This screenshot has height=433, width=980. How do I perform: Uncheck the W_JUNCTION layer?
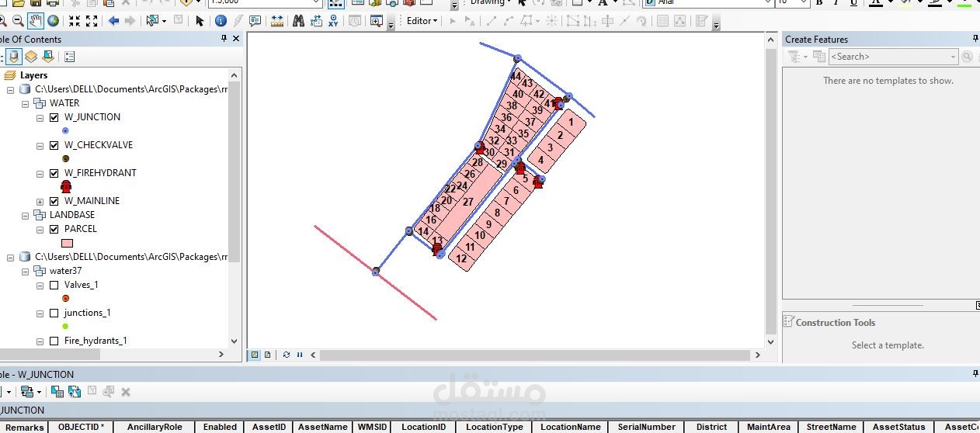[x=54, y=117]
